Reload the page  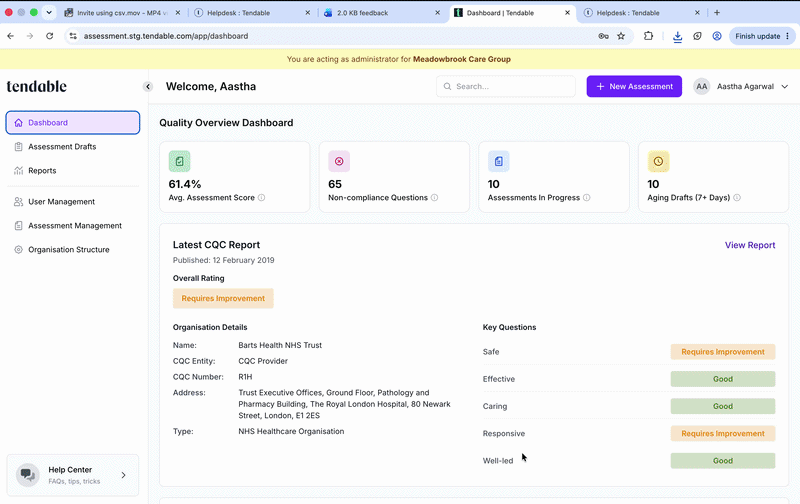click(49, 36)
